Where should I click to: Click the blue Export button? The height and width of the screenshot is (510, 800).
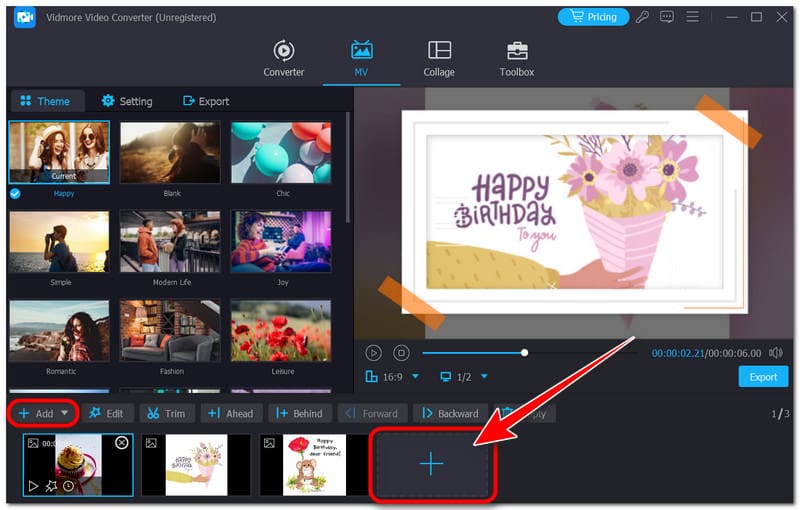[x=763, y=377]
